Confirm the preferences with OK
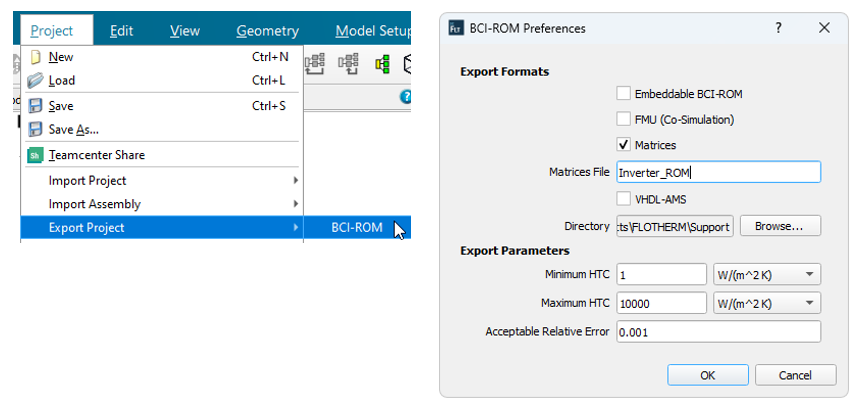This screenshot has height=411, width=858. pos(707,375)
